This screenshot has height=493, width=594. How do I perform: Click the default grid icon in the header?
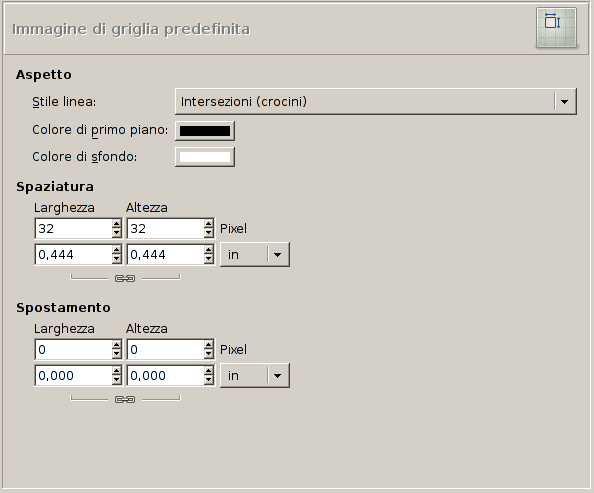point(556,28)
